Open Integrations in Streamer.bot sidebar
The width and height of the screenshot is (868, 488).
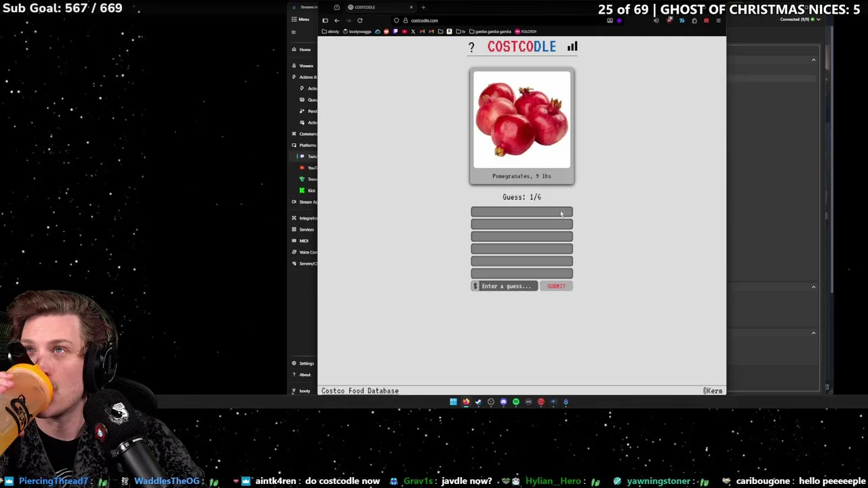point(304,218)
